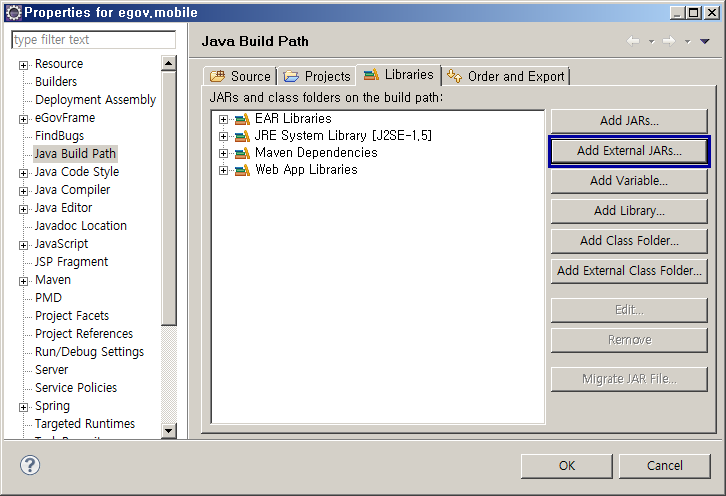Screen dimensions: 726x496
Task: Click the back navigation arrow icon
Action: (633, 41)
